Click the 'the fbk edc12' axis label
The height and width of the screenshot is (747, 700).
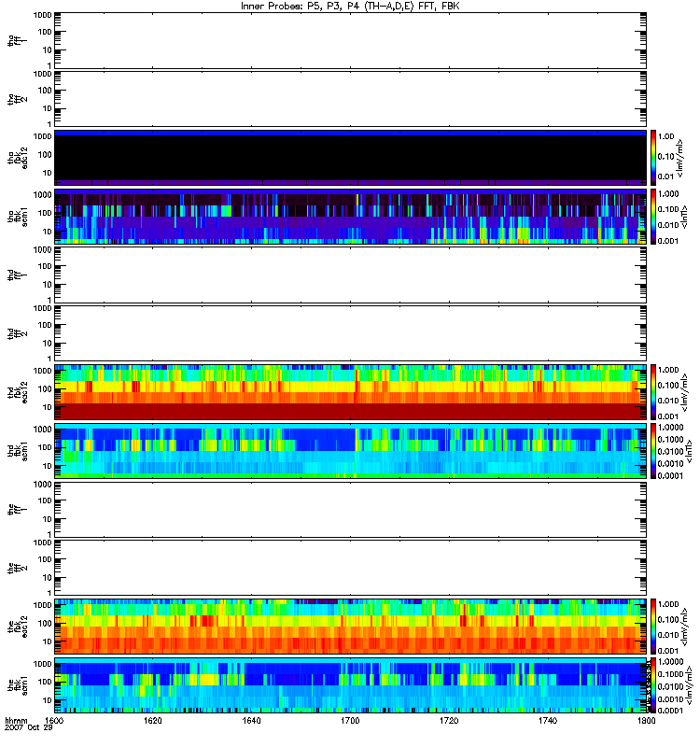click(x=17, y=626)
